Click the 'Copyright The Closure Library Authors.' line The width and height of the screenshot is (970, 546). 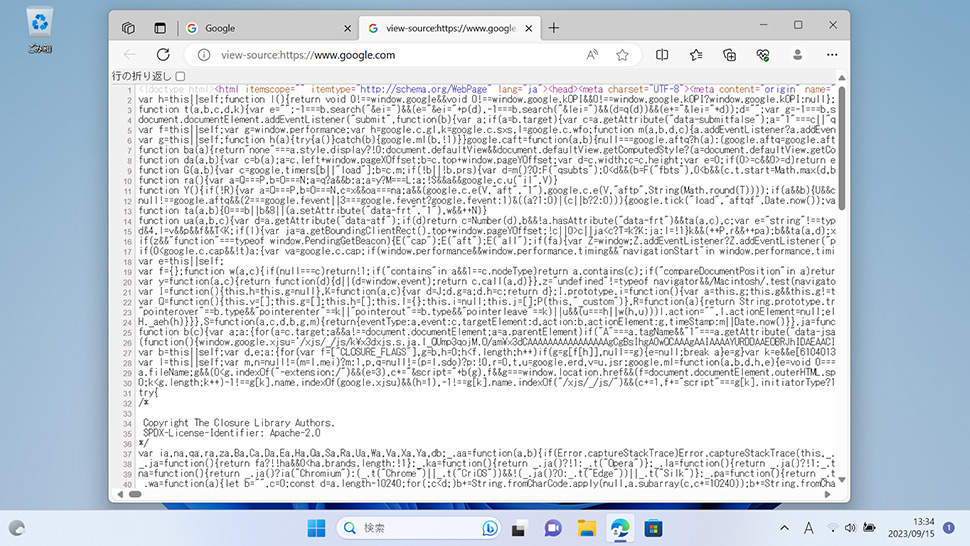pos(238,423)
